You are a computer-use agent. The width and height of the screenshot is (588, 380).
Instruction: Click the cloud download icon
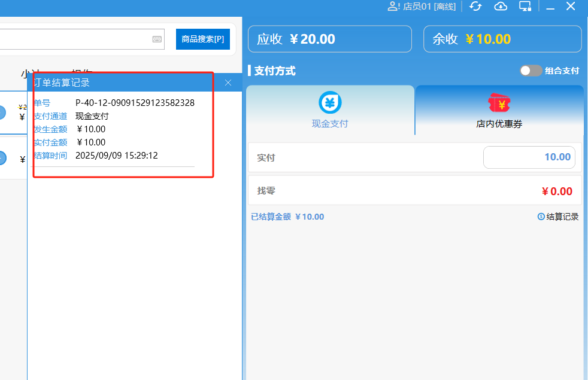coord(501,7)
